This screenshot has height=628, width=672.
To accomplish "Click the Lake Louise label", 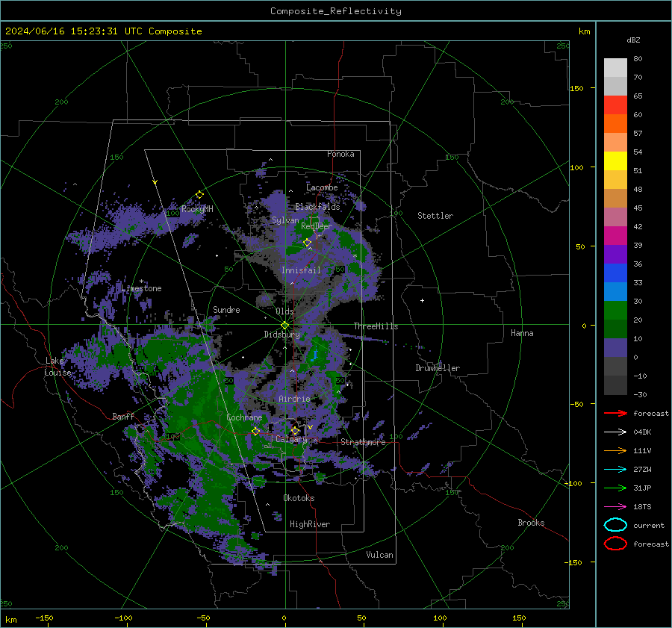I will click(x=57, y=367).
